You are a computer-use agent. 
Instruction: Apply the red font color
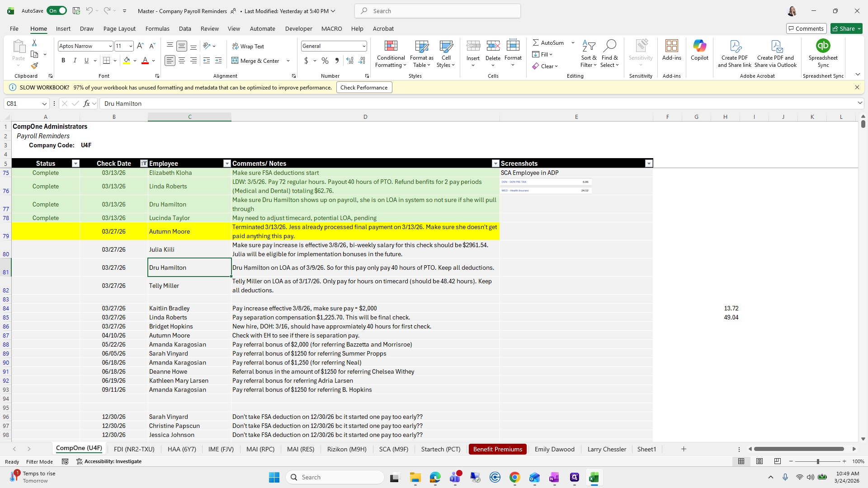point(145,61)
